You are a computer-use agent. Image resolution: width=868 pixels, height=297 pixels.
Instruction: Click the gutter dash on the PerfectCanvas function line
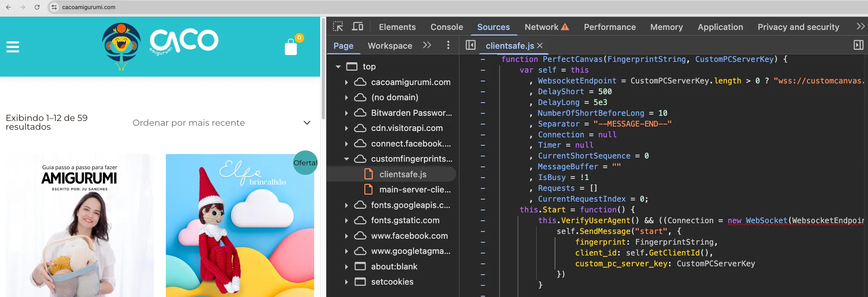click(x=483, y=59)
